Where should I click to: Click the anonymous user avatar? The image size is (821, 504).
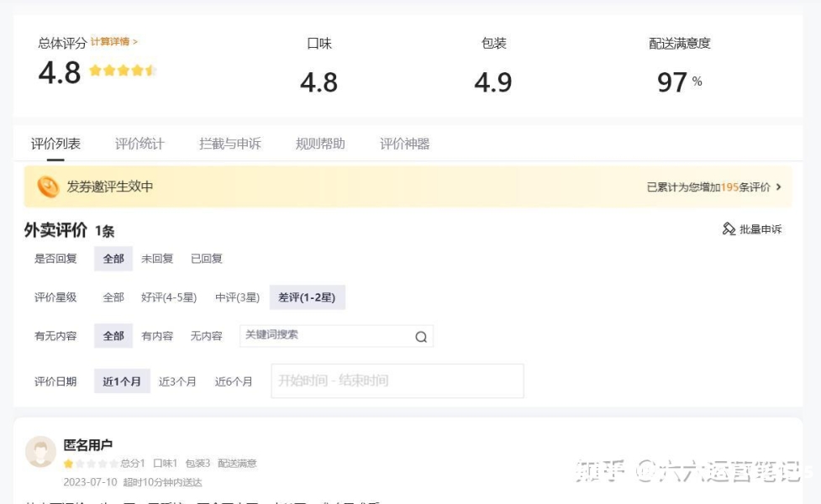point(40,452)
